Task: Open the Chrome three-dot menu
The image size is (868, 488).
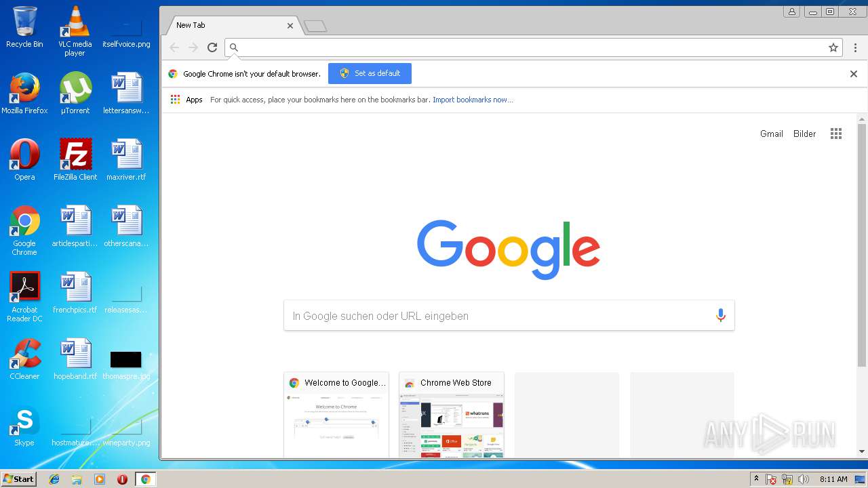Action: point(855,47)
